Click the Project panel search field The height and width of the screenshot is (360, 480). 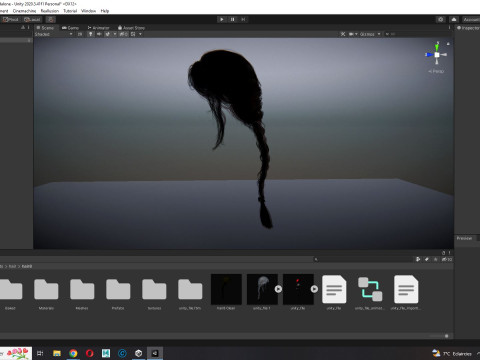click(363, 259)
